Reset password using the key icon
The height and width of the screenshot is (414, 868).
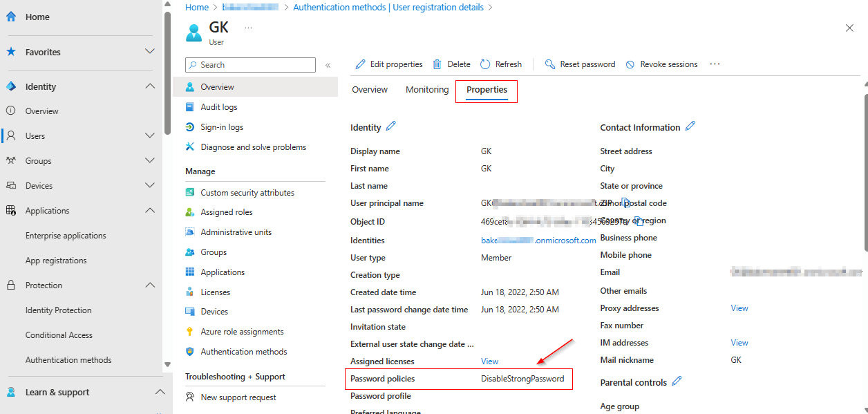(x=549, y=64)
